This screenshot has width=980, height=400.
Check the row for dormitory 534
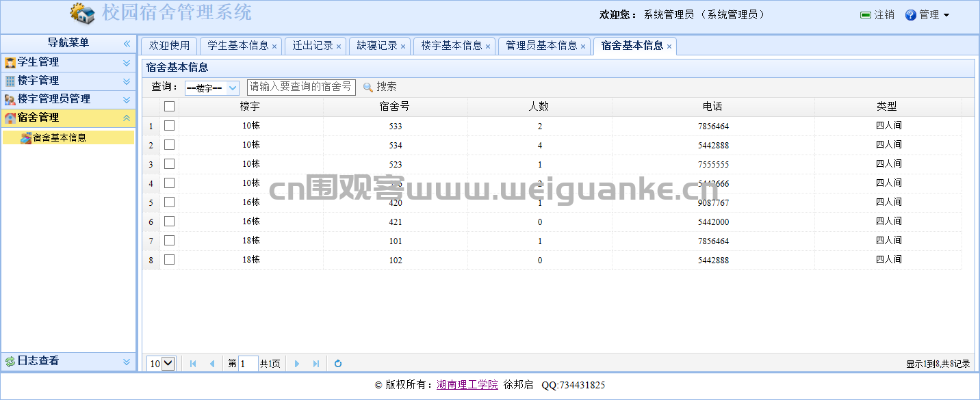[x=170, y=145]
